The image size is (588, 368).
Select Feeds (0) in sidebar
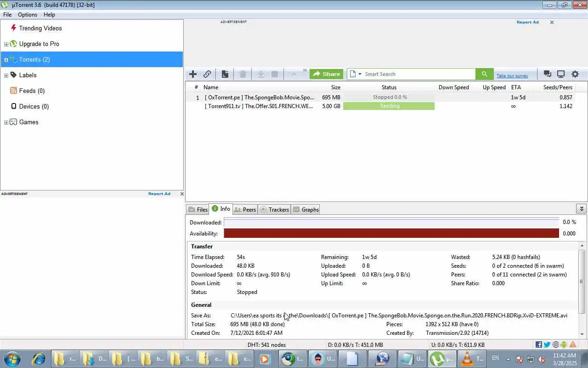32,91
